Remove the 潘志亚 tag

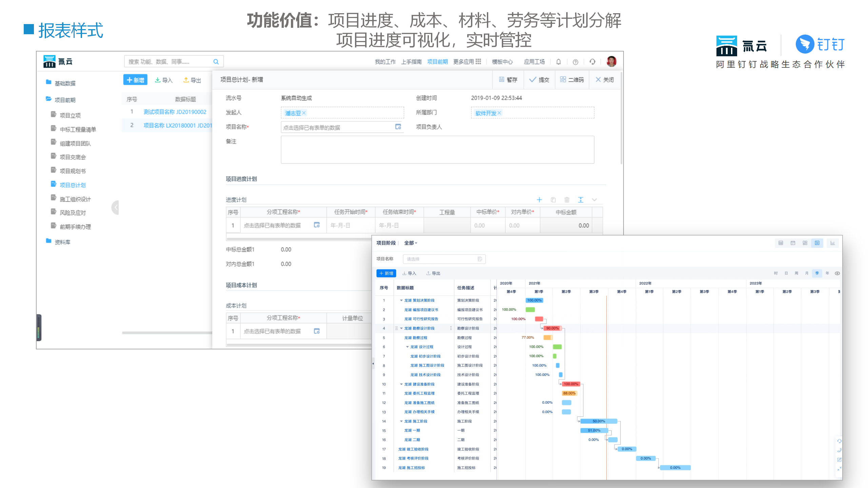click(x=304, y=113)
